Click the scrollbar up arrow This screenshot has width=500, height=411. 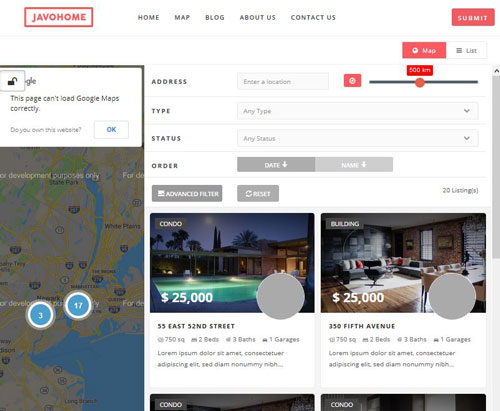(x=496, y=71)
